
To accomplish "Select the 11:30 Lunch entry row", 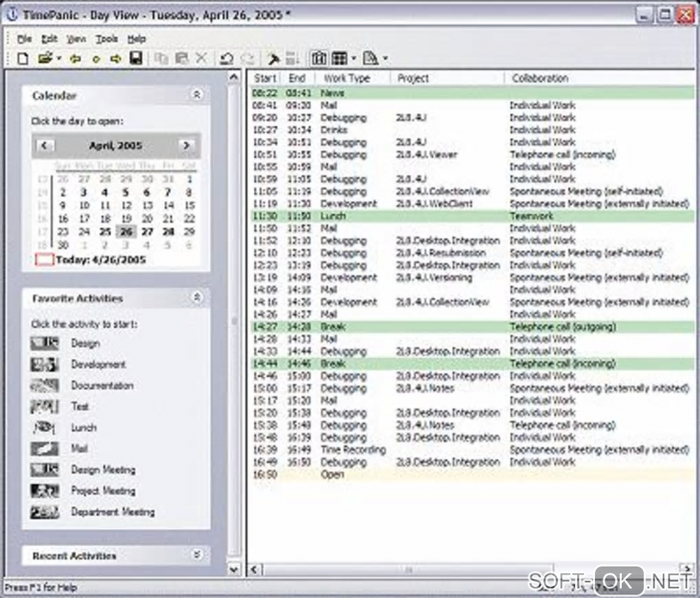I will click(x=472, y=216).
